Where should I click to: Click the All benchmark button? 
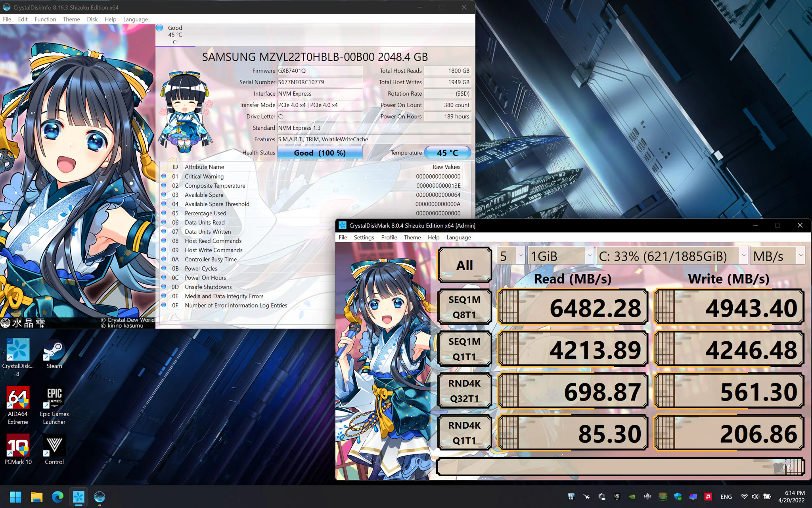click(x=465, y=265)
